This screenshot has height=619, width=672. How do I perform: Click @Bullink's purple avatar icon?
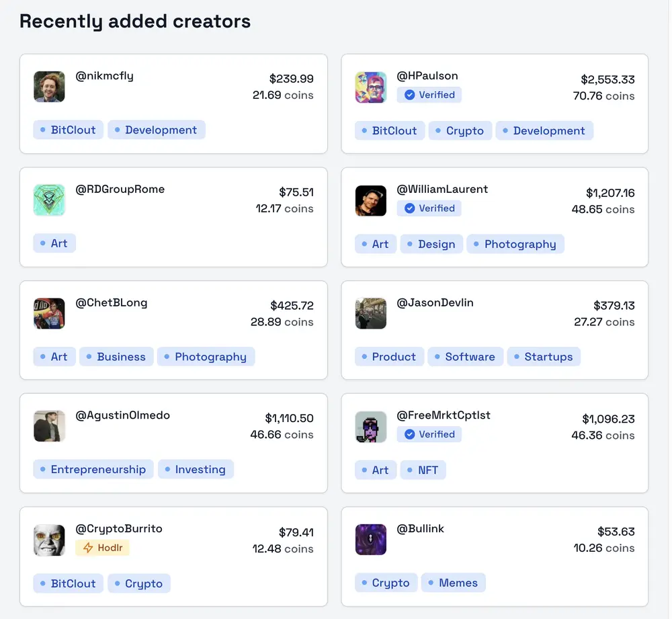[371, 540]
